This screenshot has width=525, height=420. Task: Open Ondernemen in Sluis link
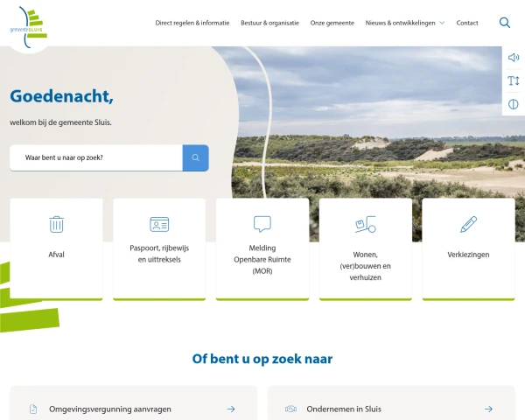344,409
